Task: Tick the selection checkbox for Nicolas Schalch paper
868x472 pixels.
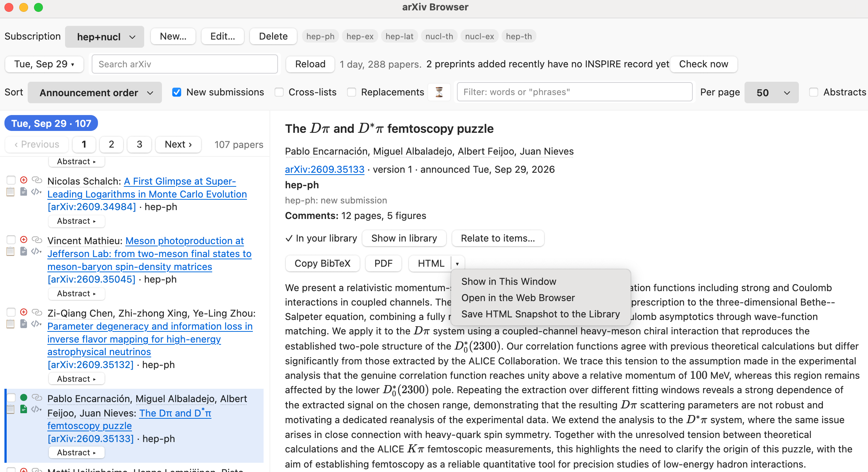Action: (x=11, y=180)
